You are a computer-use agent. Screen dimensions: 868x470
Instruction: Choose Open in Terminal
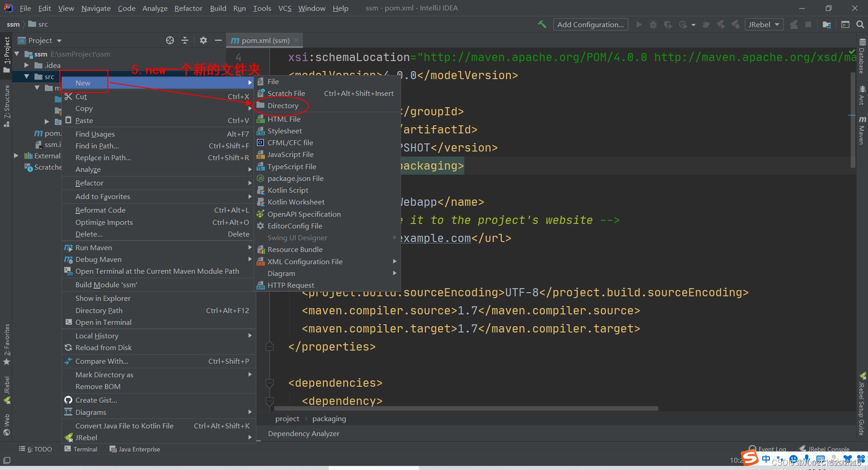(x=158, y=322)
